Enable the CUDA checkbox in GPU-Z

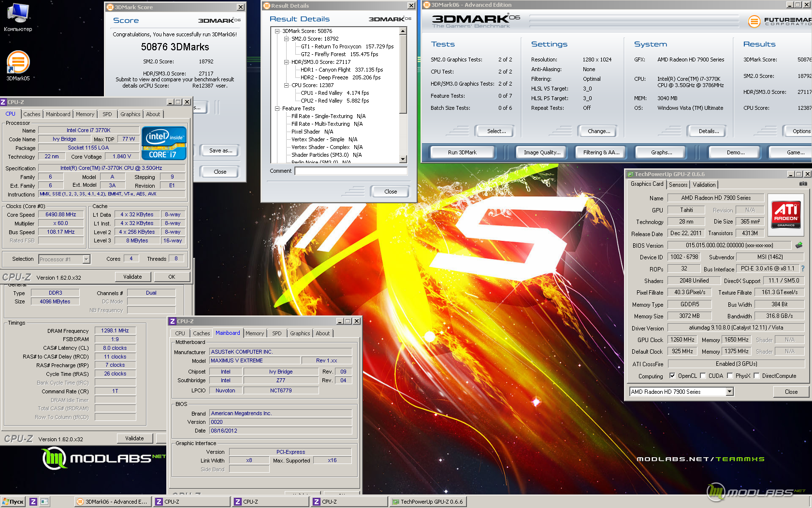point(703,376)
